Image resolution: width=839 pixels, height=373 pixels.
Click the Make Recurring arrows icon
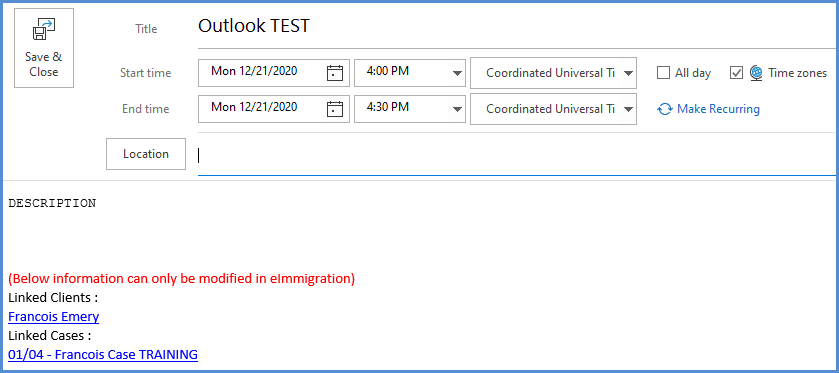(665, 109)
